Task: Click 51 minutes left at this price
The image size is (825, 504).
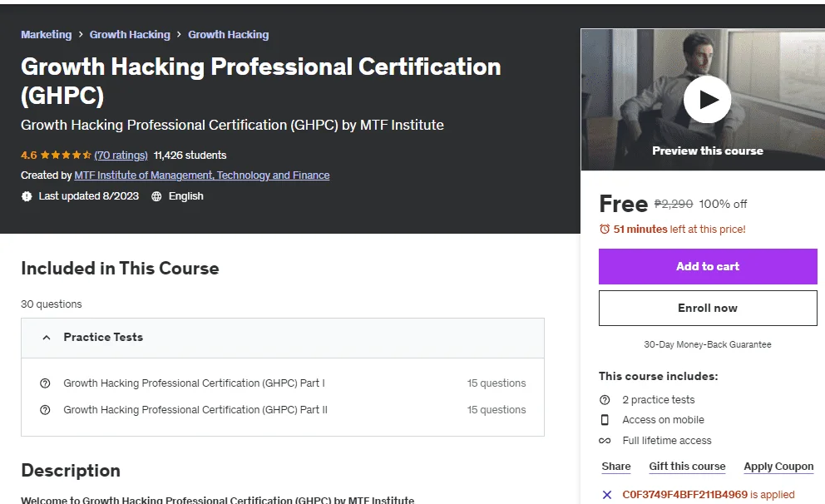Action: click(679, 230)
